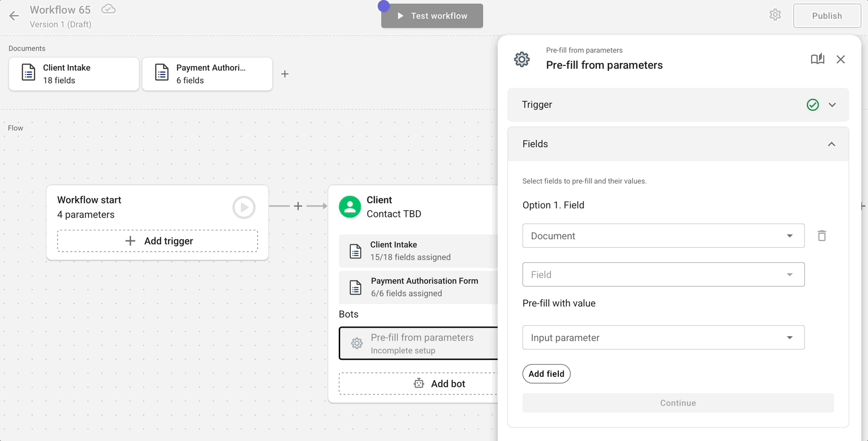Click the Add bot button
The height and width of the screenshot is (441, 868).
tap(419, 383)
